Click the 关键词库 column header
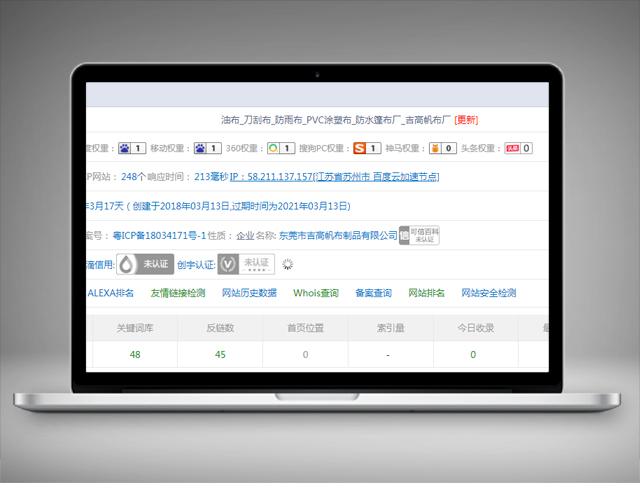Screen dimensions: 640x483 (x=135, y=328)
